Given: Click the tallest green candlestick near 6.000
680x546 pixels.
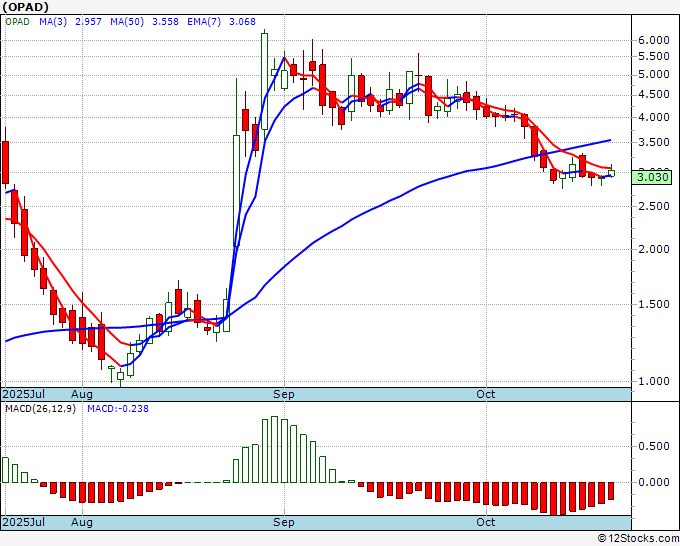Looking at the screenshot, I should pyautogui.click(x=264, y=81).
